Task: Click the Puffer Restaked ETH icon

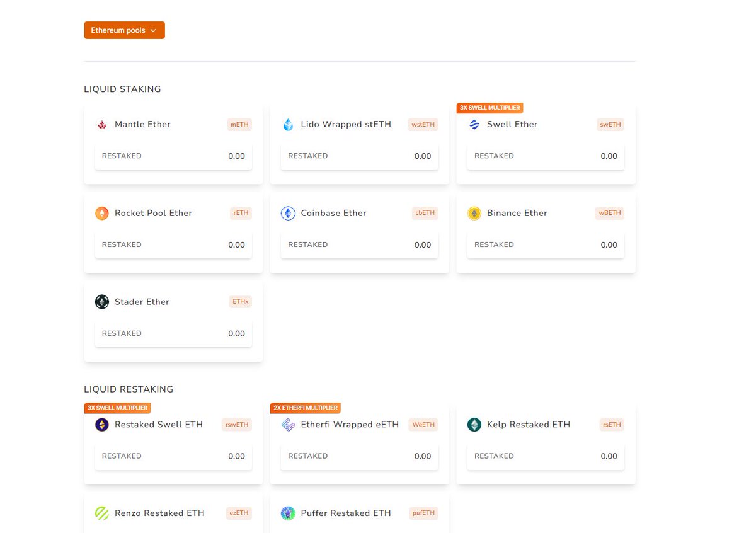Action: tap(288, 513)
